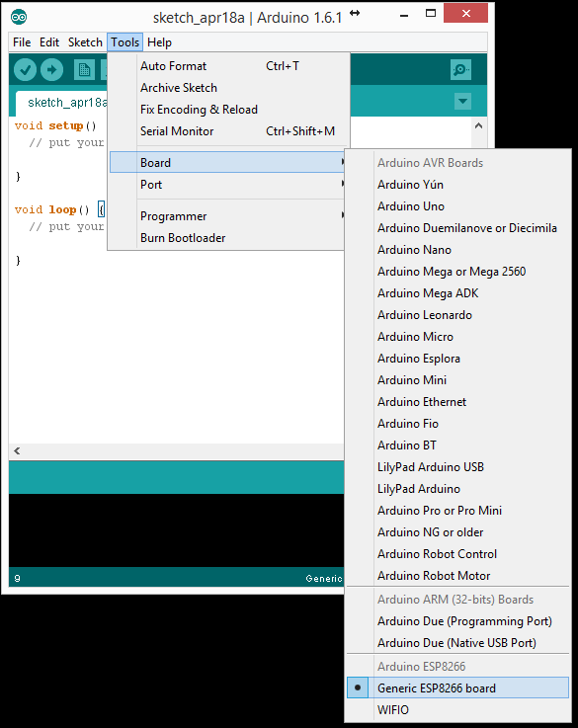The image size is (578, 728).
Task: Click the line number 9 in status bar
Action: pyautogui.click(x=17, y=579)
